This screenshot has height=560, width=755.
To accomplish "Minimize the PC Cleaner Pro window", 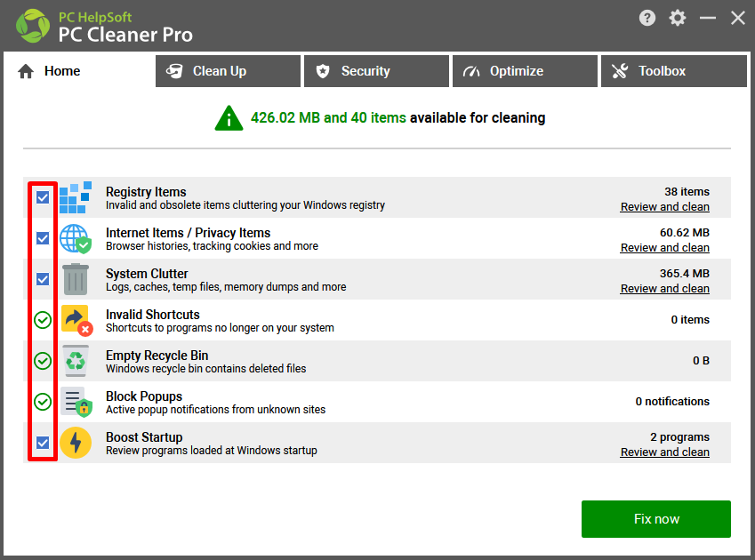I will [x=708, y=19].
